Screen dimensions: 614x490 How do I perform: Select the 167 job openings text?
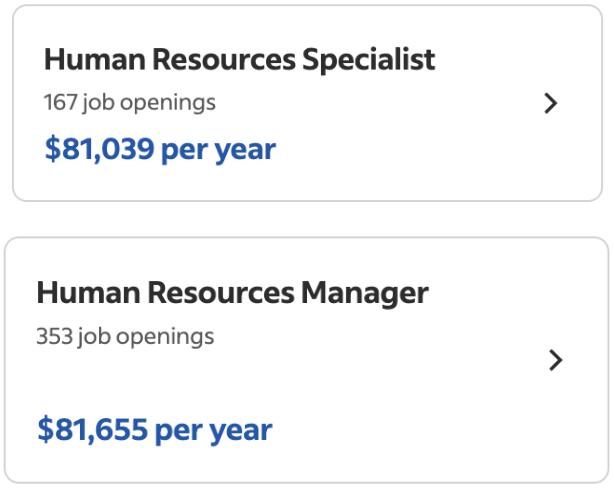point(129,102)
